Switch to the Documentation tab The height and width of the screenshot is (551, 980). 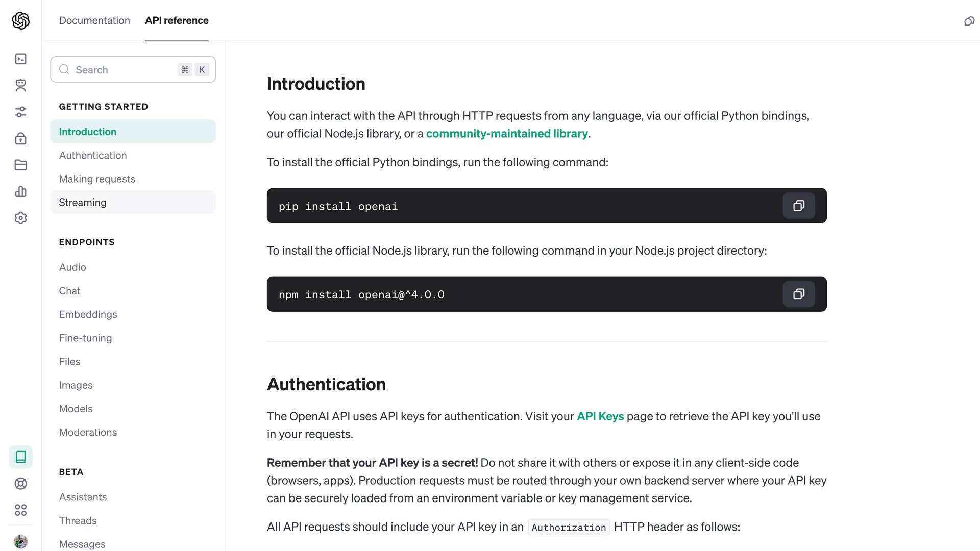click(94, 20)
